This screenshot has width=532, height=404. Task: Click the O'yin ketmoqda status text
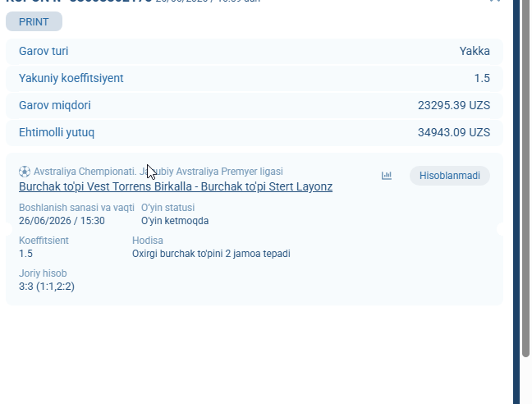[x=175, y=221]
